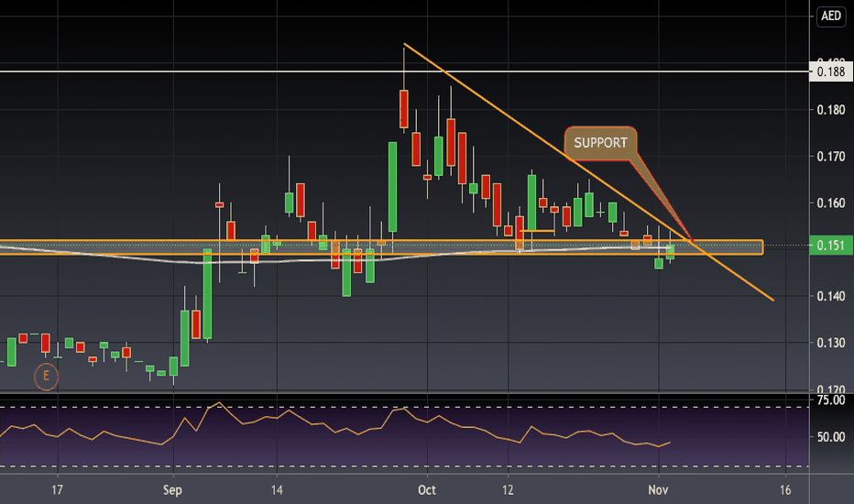Select the short orange horizontal segment near Oct 12
Viewport: 854px width, 504px height.
(538, 231)
